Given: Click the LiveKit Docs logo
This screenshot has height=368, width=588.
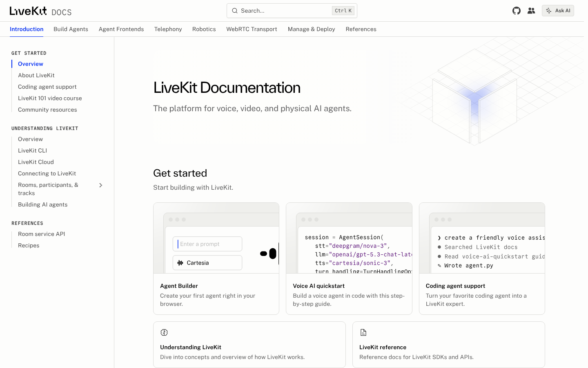Looking at the screenshot, I should pyautogui.click(x=41, y=11).
